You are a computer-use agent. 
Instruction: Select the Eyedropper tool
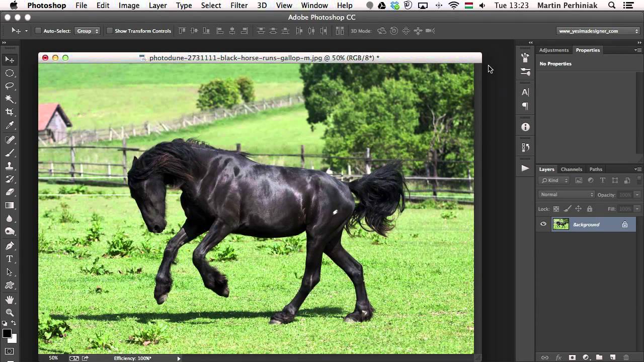[x=10, y=125]
